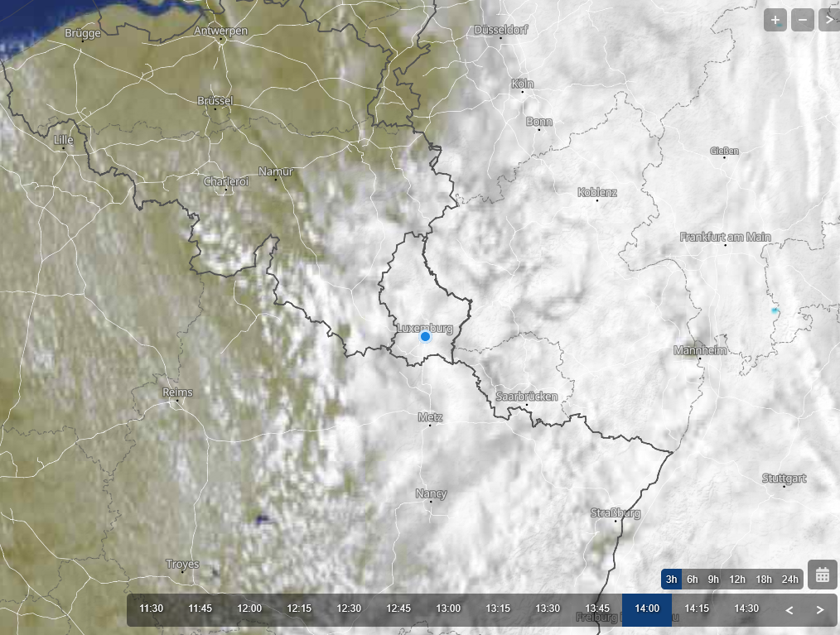Viewport: 840px width, 635px height.
Task: Step to the next time frame arrow
Action: [x=819, y=610]
